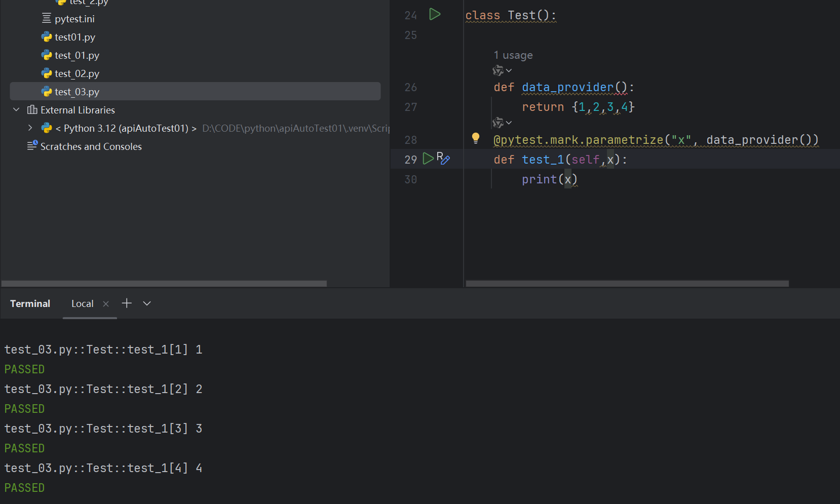Open the terminal options dropdown arrow

pyautogui.click(x=147, y=303)
